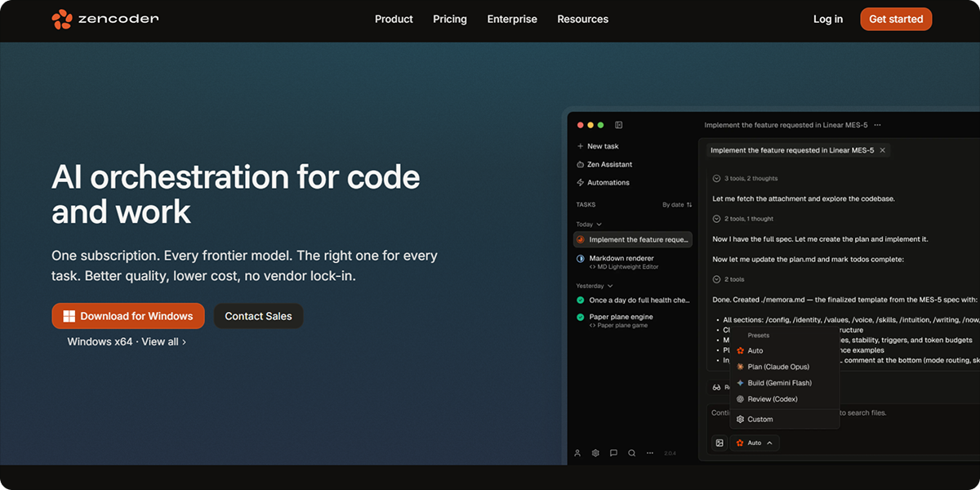Click the Windows logo icon on download button
The height and width of the screenshot is (490, 980).
coord(69,316)
